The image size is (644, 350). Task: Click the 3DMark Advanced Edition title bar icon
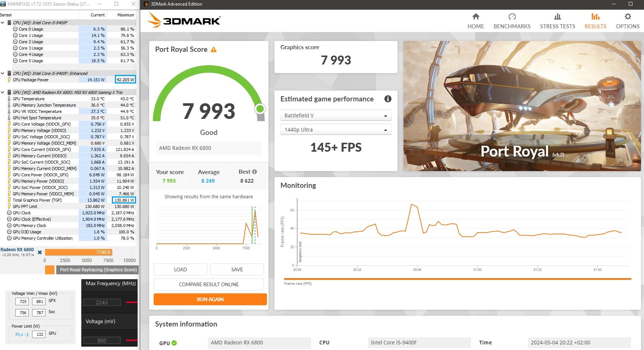tap(146, 4)
